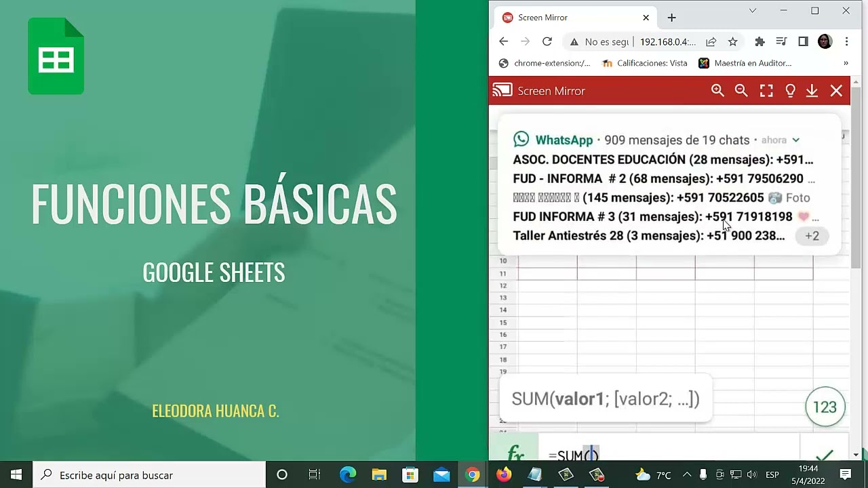Zoom out on Screen Mirror view
Screen dimensions: 868x488
pyautogui.click(x=741, y=91)
